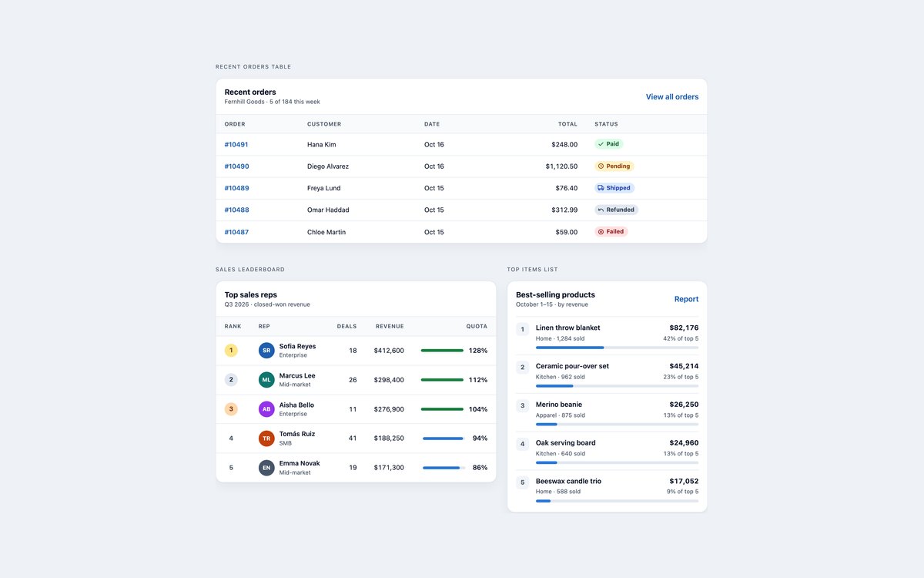
Task: Open order #10489
Action: point(236,188)
